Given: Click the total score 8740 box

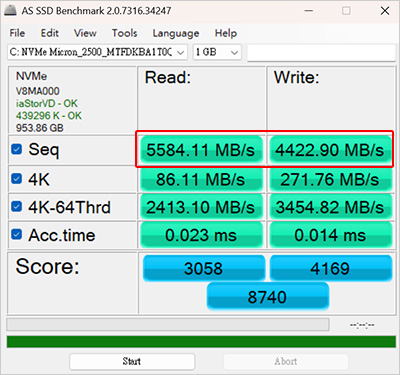Looking at the screenshot, I should pyautogui.click(x=268, y=296).
